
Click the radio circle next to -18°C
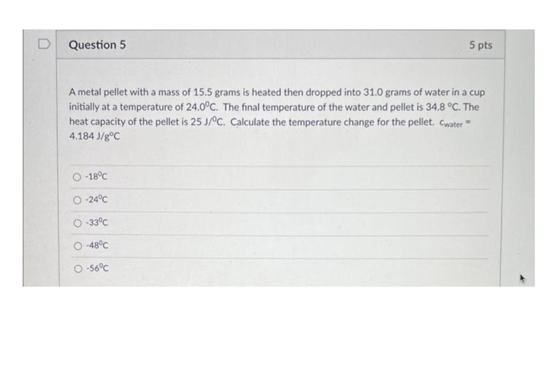[76, 177]
